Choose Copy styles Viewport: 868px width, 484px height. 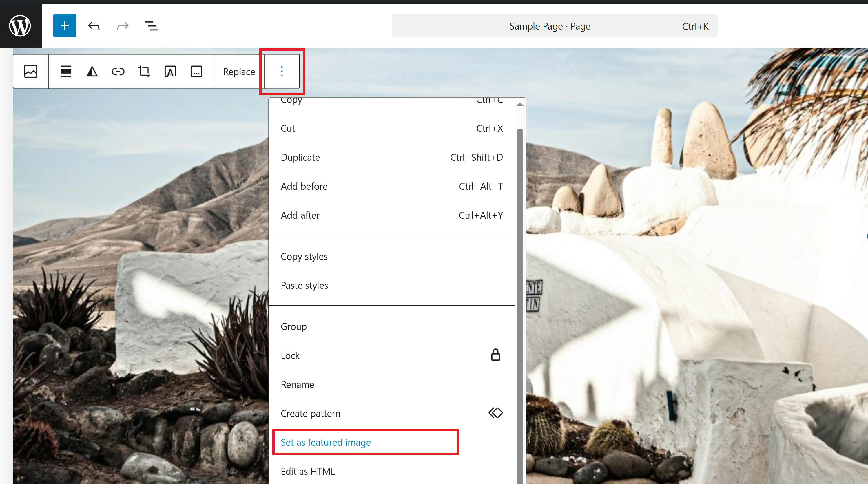point(391,256)
